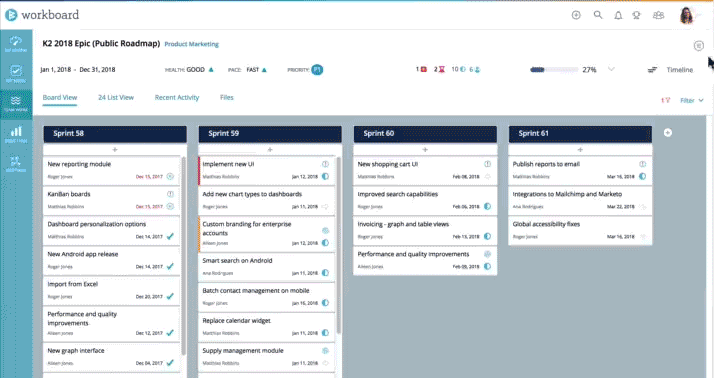Click info icon on Publish reports to email card

[642, 164]
